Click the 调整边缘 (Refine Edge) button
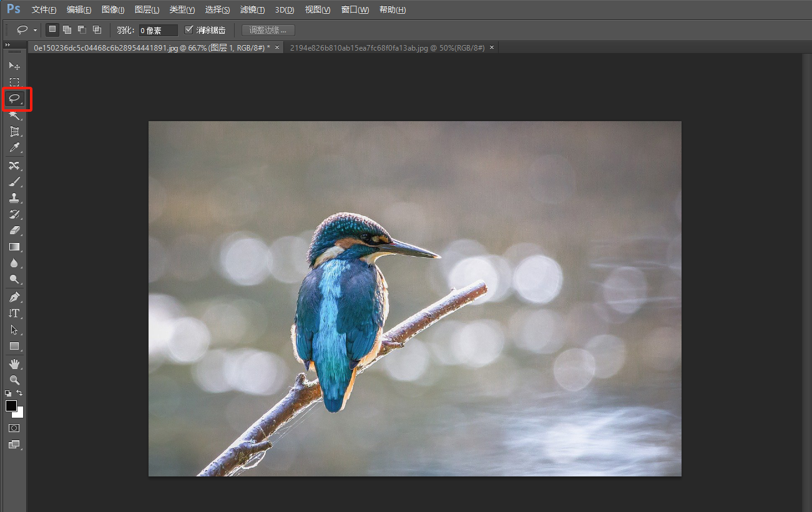812x512 pixels. click(x=268, y=30)
